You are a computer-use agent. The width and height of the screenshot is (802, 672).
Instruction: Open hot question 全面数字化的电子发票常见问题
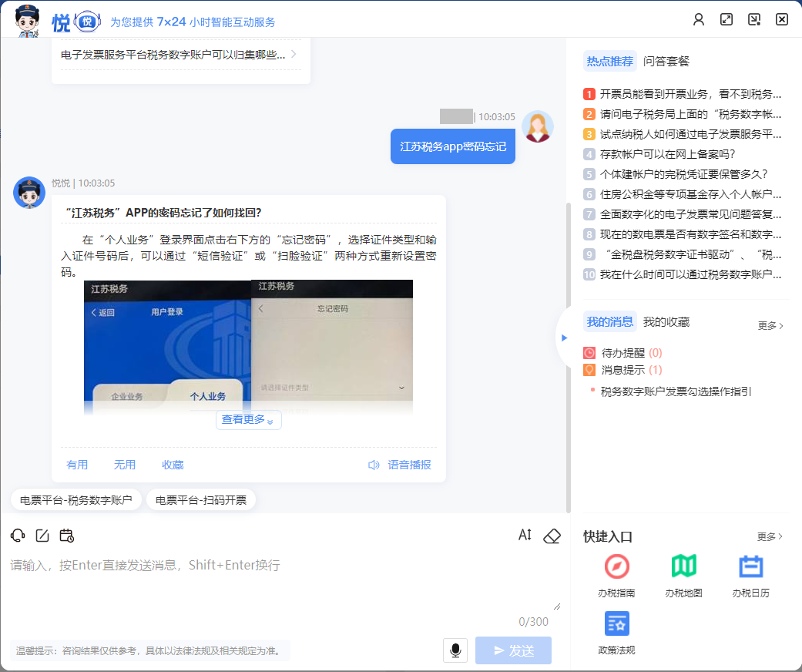(x=683, y=214)
